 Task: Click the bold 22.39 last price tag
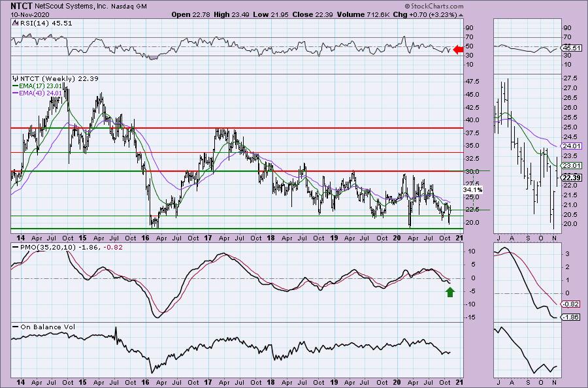tap(572, 177)
